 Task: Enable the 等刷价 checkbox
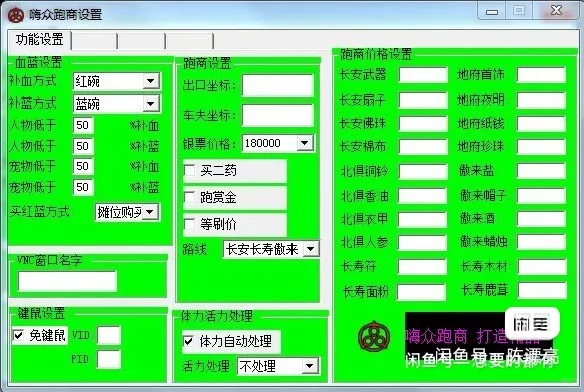click(190, 224)
